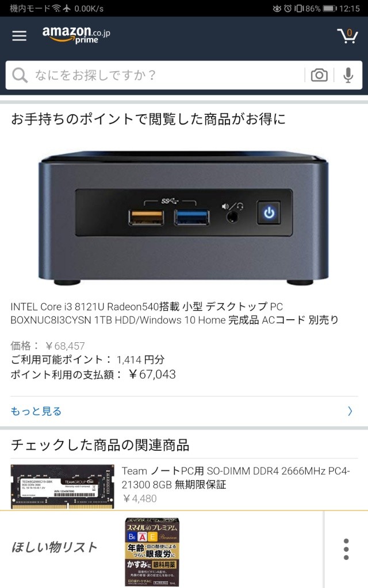This screenshot has height=588, width=368.
Task: Tap the camera search icon
Action: (x=319, y=75)
